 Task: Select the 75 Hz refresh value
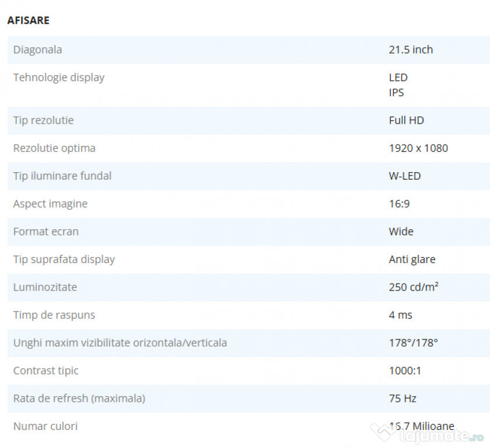(402, 398)
